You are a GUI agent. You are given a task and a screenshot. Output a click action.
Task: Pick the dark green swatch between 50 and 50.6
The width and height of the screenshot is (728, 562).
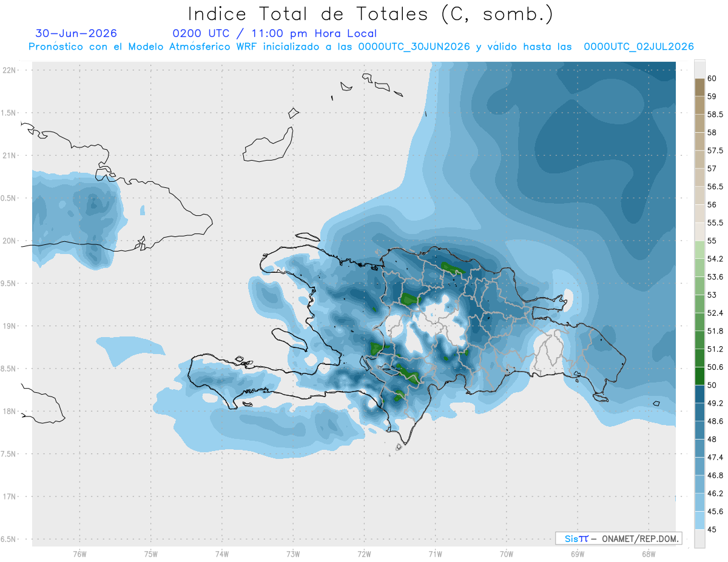click(699, 376)
